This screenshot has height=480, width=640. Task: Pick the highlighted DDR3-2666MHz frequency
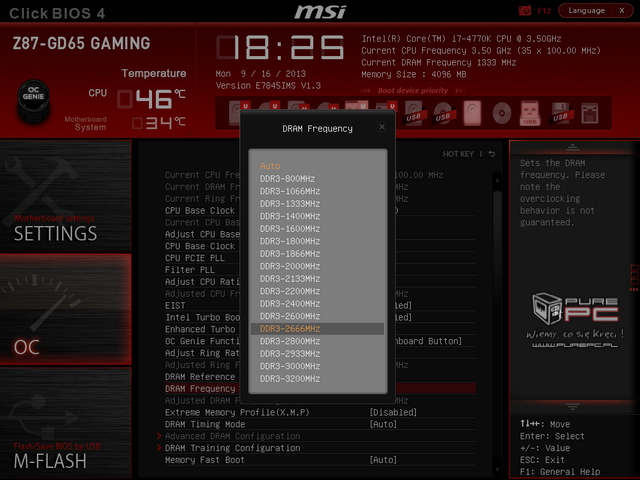click(317, 329)
